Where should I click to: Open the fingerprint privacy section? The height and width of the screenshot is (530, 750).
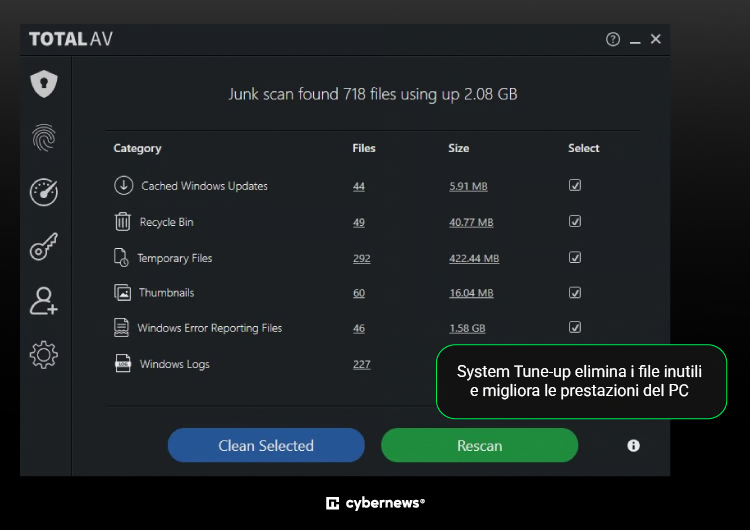coord(44,138)
